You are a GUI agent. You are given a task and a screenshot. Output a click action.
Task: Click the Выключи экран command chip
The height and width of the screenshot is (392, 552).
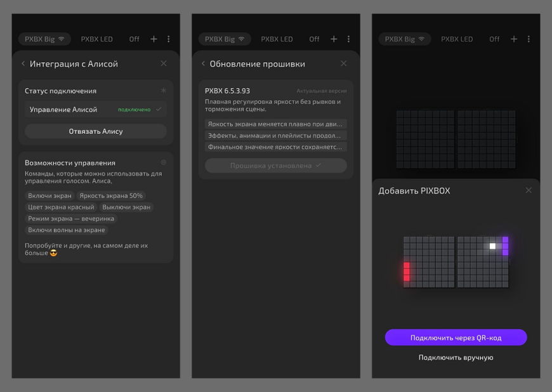point(126,207)
